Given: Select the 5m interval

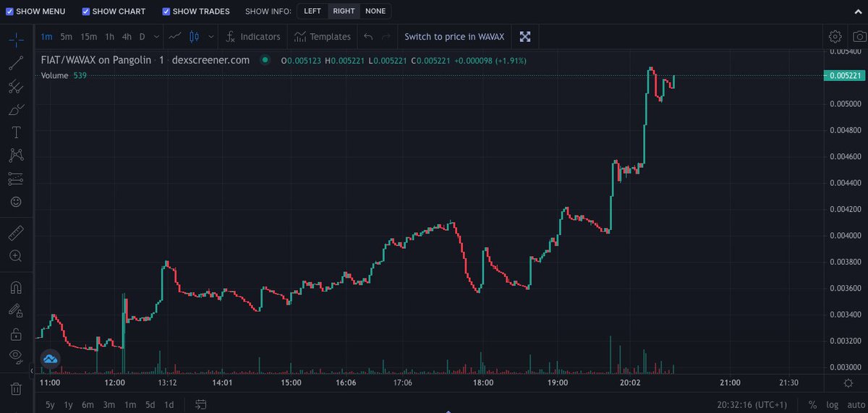Looking at the screenshot, I should tap(66, 36).
